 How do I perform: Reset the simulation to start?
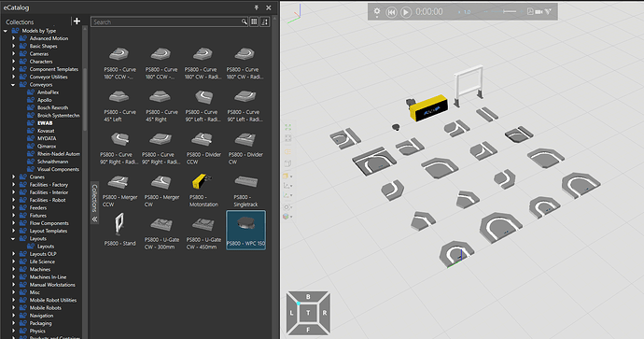pyautogui.click(x=391, y=12)
